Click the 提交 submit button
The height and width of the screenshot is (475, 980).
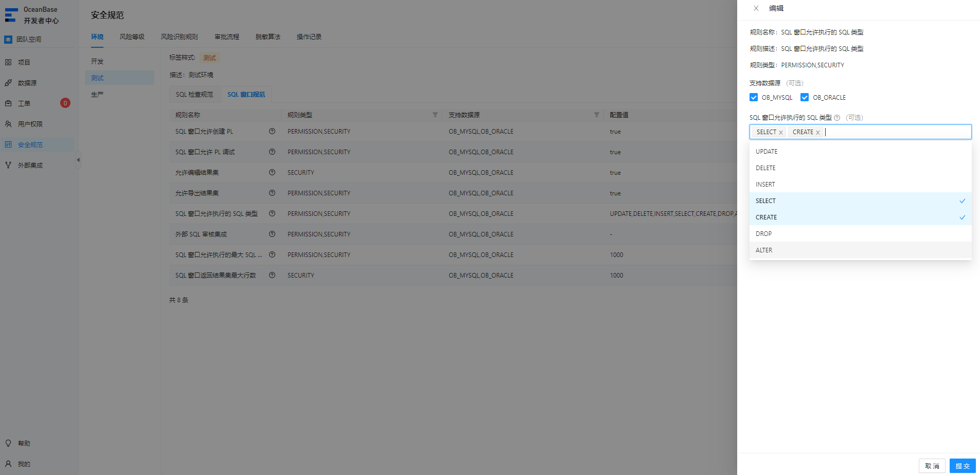pyautogui.click(x=963, y=466)
